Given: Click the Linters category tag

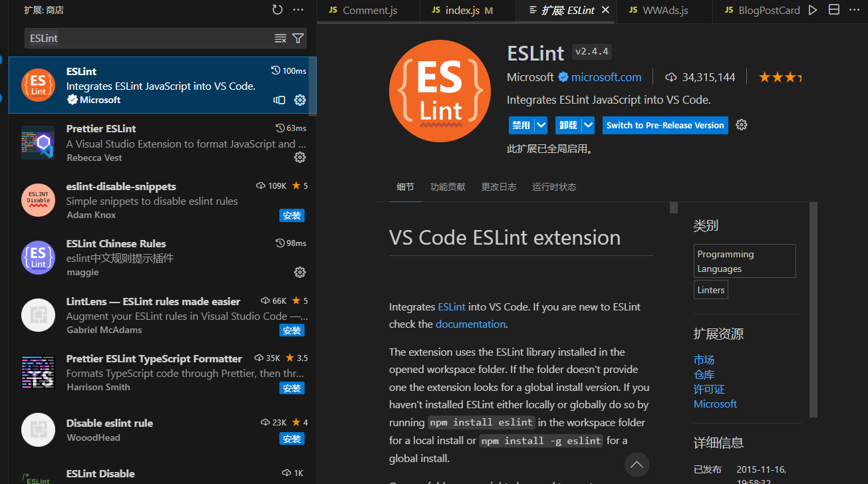Looking at the screenshot, I should (x=711, y=290).
